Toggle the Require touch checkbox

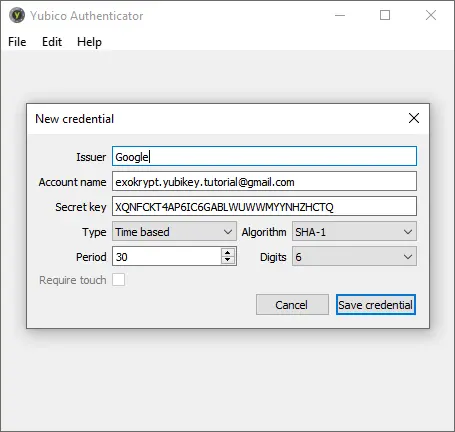[x=118, y=280]
